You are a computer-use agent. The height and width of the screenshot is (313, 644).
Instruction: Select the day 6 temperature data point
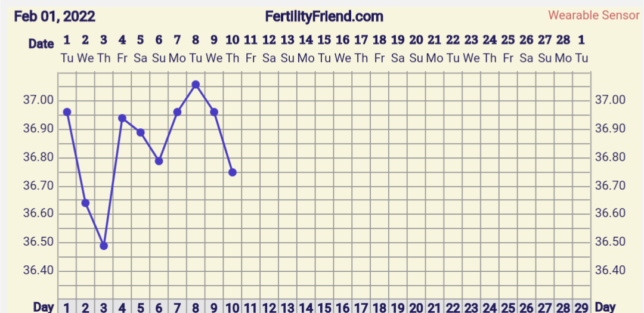[x=159, y=161]
